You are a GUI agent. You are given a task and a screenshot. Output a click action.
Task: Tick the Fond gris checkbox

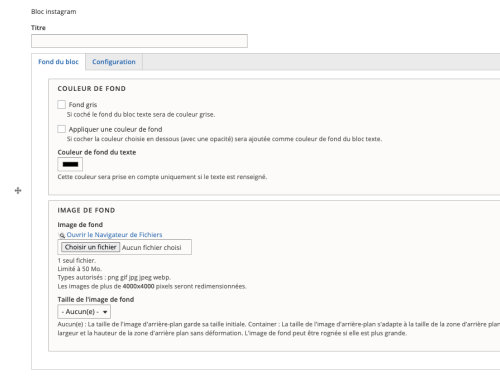[61, 105]
